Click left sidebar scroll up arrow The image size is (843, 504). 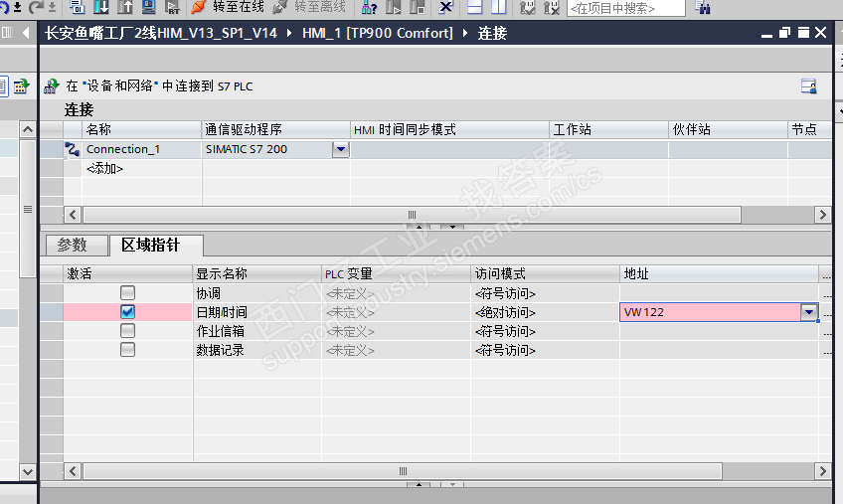click(x=28, y=129)
